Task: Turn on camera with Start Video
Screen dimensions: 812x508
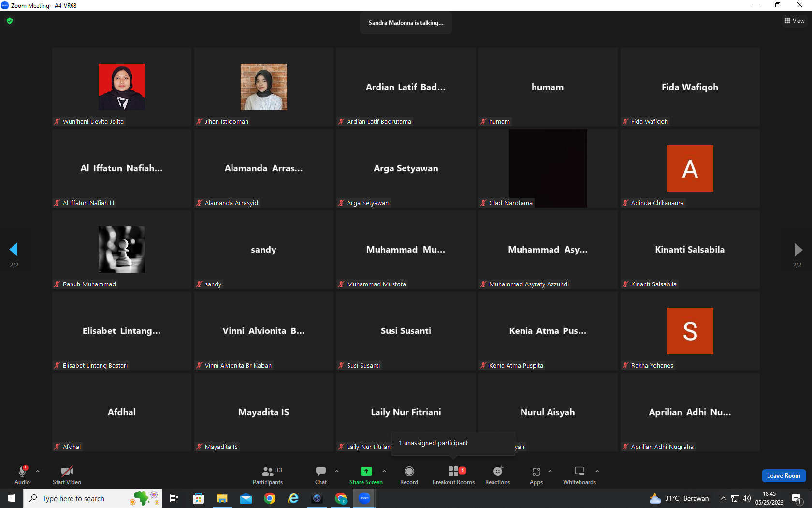Action: 67,475
